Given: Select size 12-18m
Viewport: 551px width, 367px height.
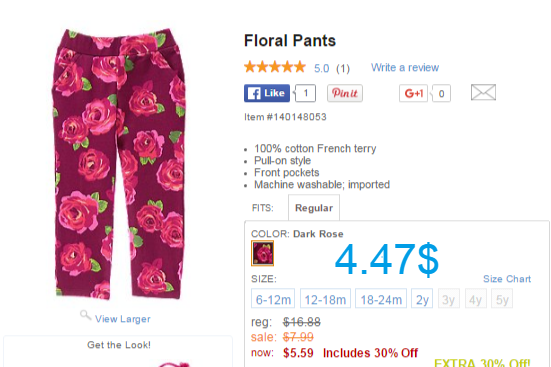Looking at the screenshot, I should [x=325, y=298].
